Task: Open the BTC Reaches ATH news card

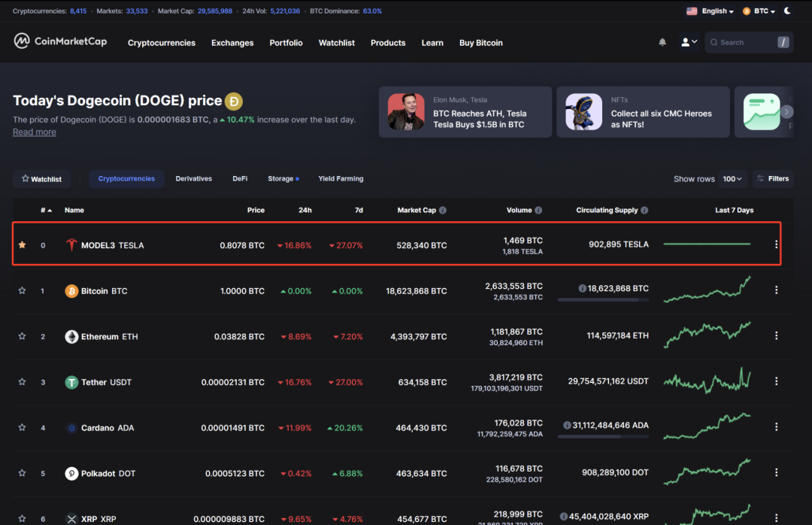Action: (465, 112)
